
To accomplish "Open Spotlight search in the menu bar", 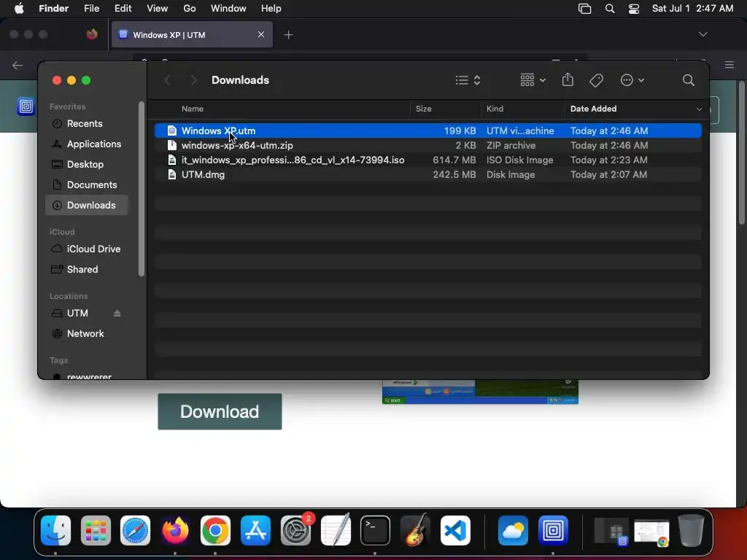I will point(610,9).
